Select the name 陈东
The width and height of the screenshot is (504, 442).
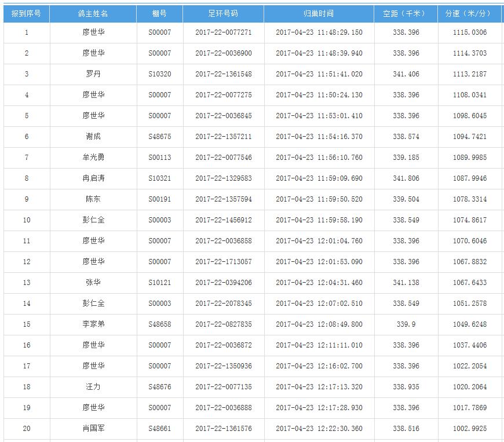pos(93,199)
